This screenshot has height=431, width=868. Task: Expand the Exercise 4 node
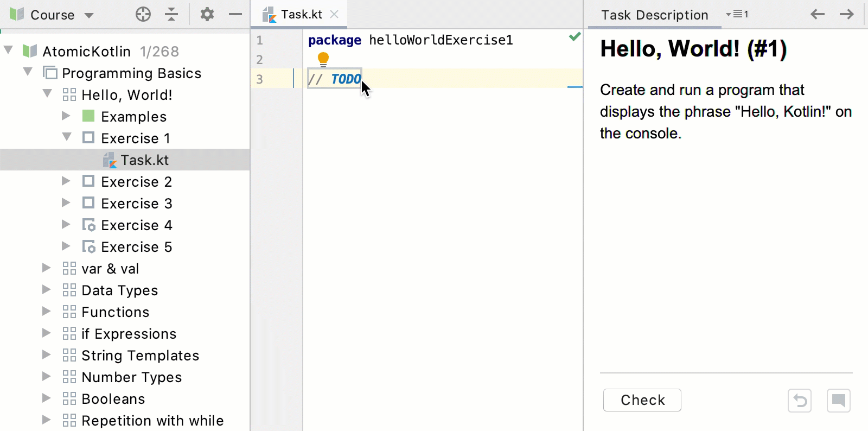(66, 224)
